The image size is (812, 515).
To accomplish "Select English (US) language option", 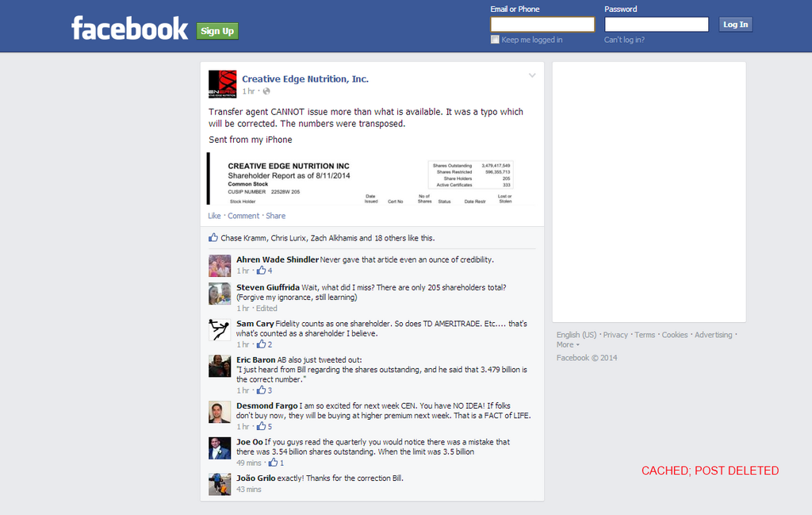I will [x=576, y=335].
